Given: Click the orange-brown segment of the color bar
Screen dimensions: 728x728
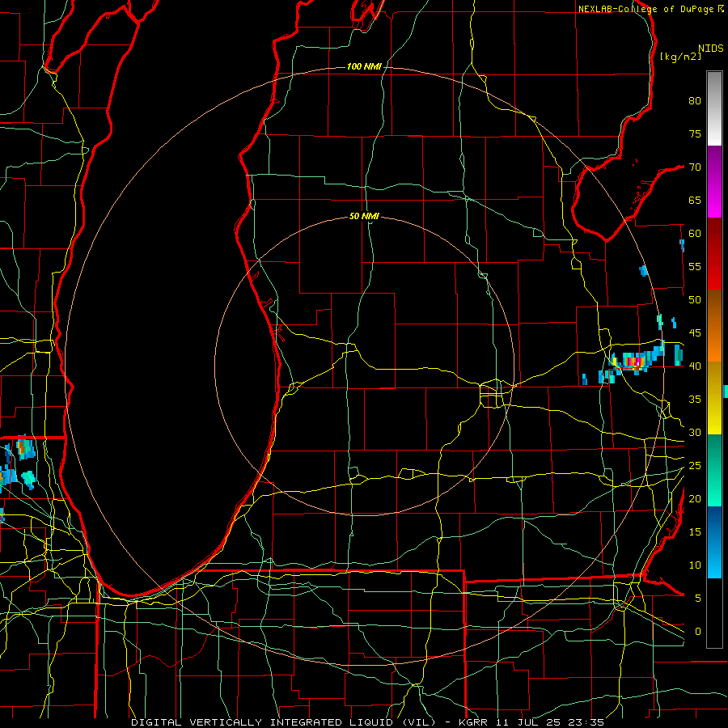Looking at the screenshot, I should point(714,325).
